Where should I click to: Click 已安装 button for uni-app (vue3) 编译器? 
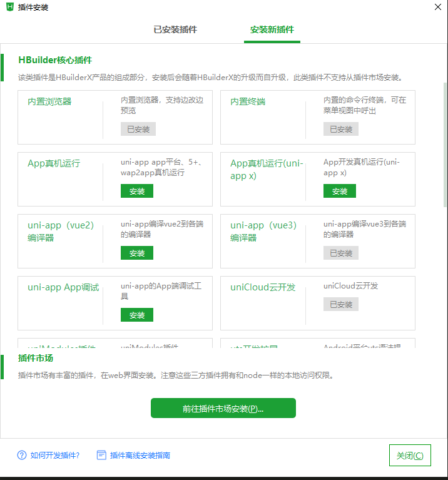click(x=341, y=253)
